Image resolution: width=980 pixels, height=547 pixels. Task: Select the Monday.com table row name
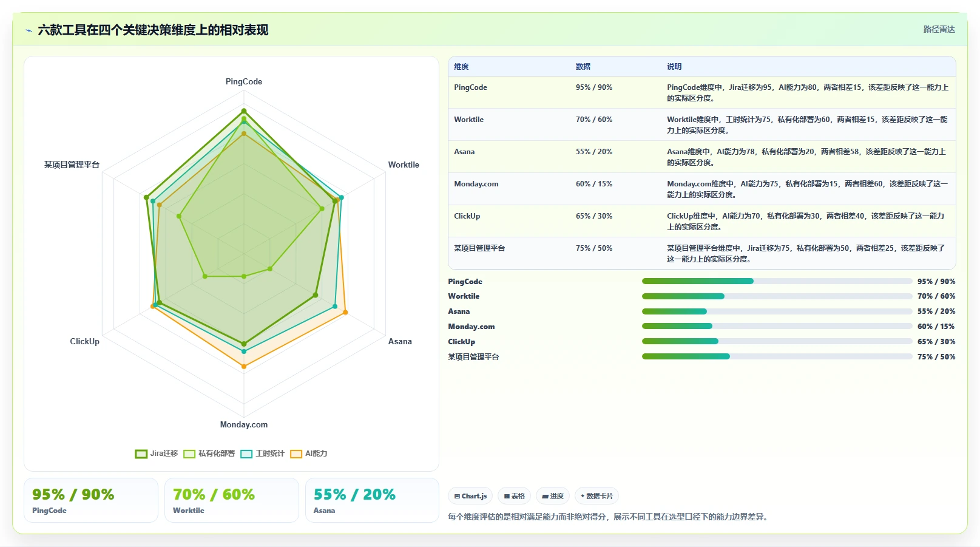(476, 184)
